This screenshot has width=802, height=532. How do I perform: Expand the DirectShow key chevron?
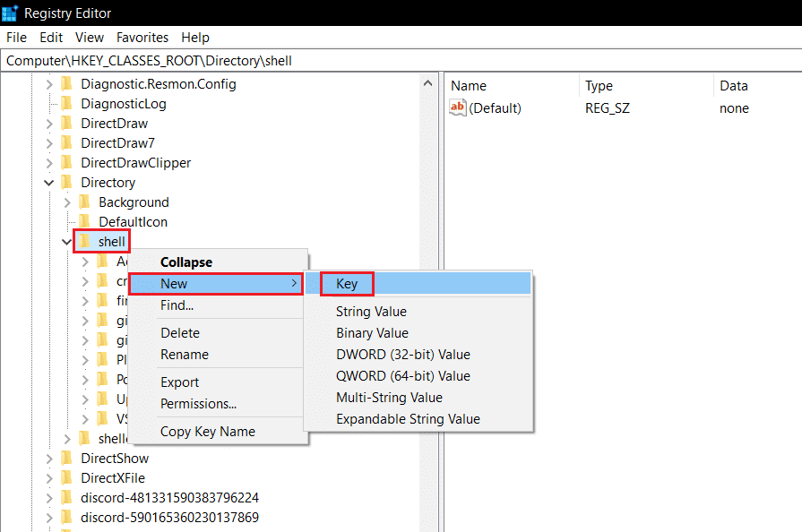[x=51, y=458]
